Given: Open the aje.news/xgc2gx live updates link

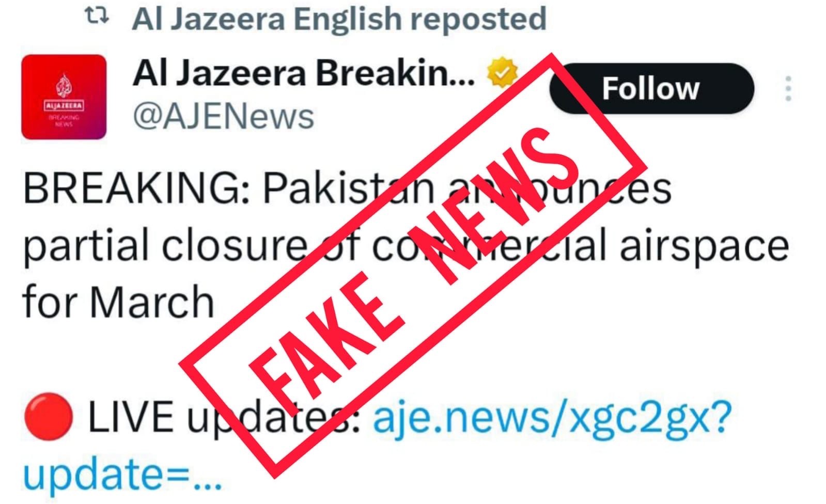Looking at the screenshot, I should pyautogui.click(x=552, y=418).
